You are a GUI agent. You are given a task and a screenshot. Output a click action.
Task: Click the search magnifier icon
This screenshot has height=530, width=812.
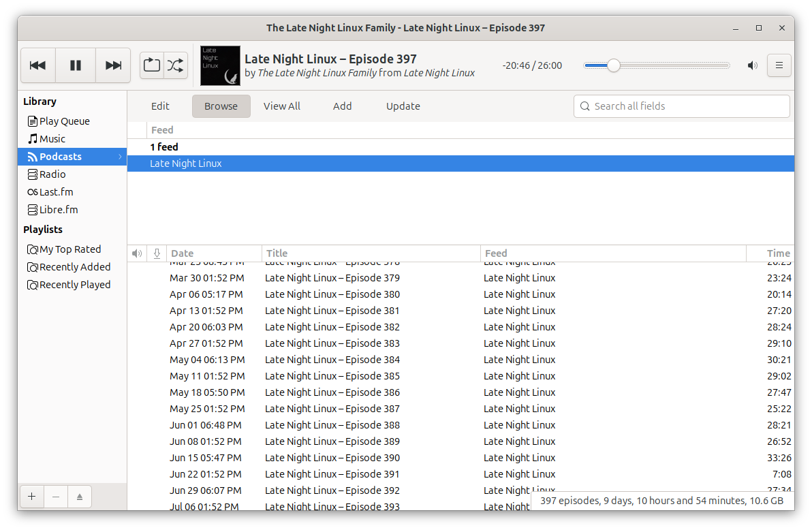[584, 106]
